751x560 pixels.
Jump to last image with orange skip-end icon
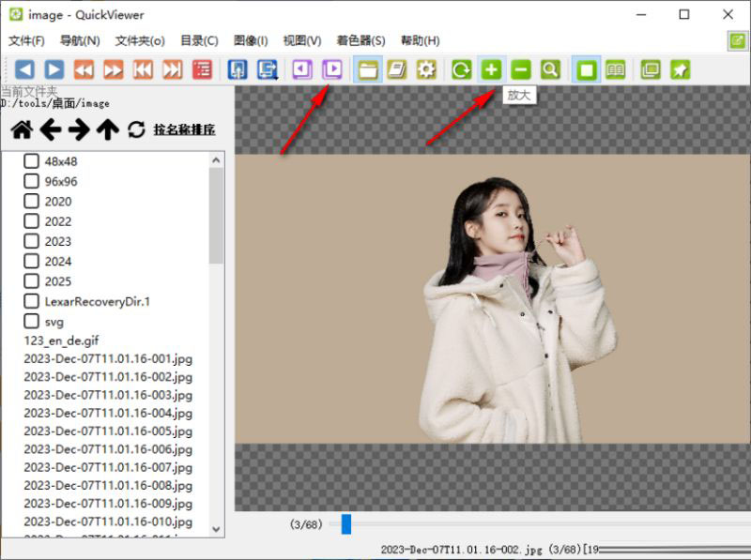click(x=173, y=69)
